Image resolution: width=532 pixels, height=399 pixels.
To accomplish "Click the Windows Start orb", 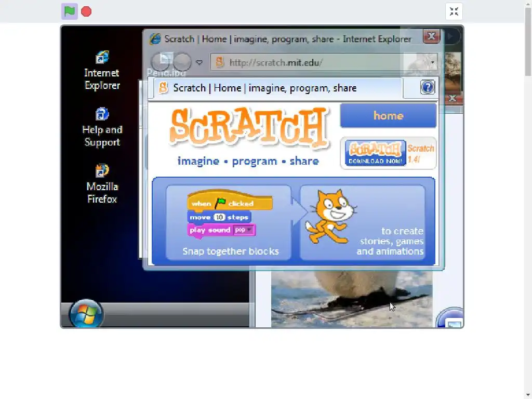I will coord(86,314).
